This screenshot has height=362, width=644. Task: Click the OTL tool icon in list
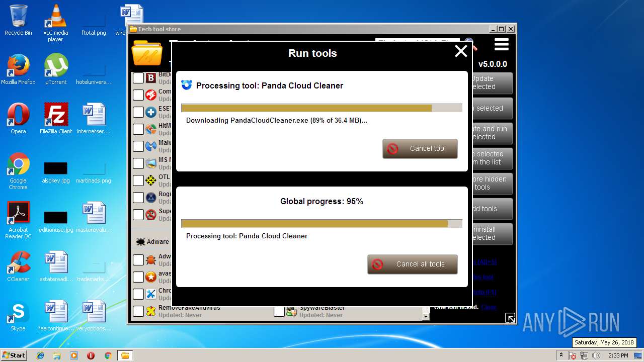[151, 180]
